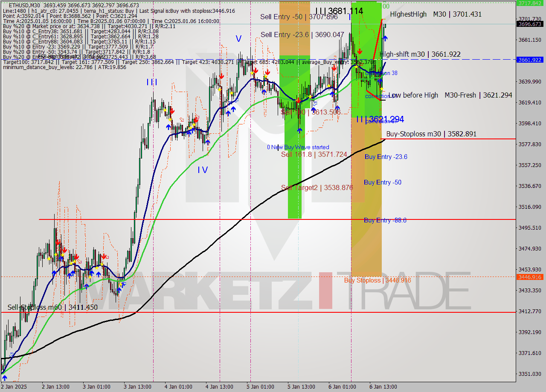Select the 'Buy Entry -23.6' label
This screenshot has height=392, width=546.
[386, 157]
